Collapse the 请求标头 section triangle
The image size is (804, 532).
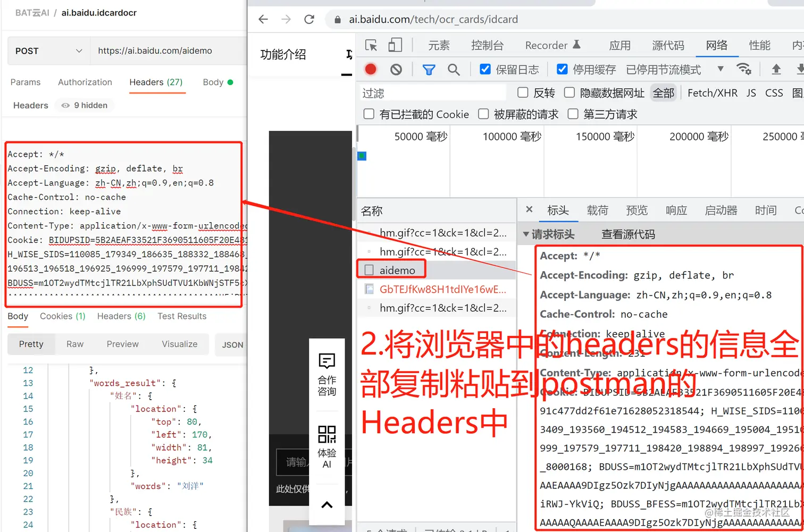click(x=526, y=234)
